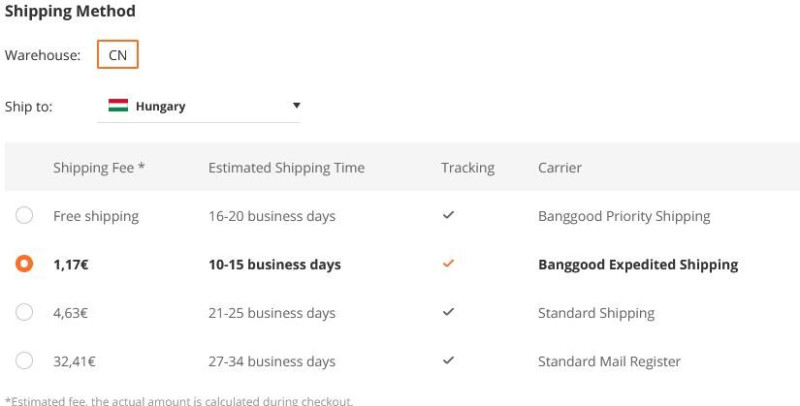The image size is (800, 406).
Task: Expand the Hungary country selector
Action: (198, 106)
